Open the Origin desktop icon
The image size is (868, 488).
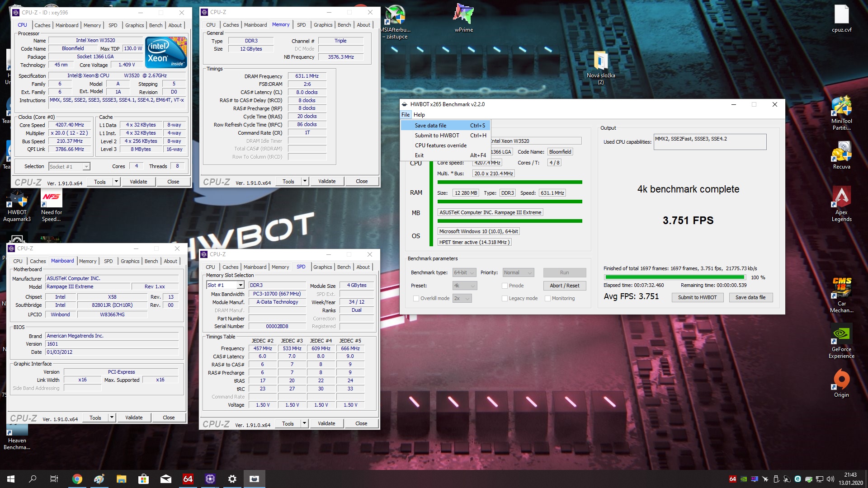coord(841,383)
